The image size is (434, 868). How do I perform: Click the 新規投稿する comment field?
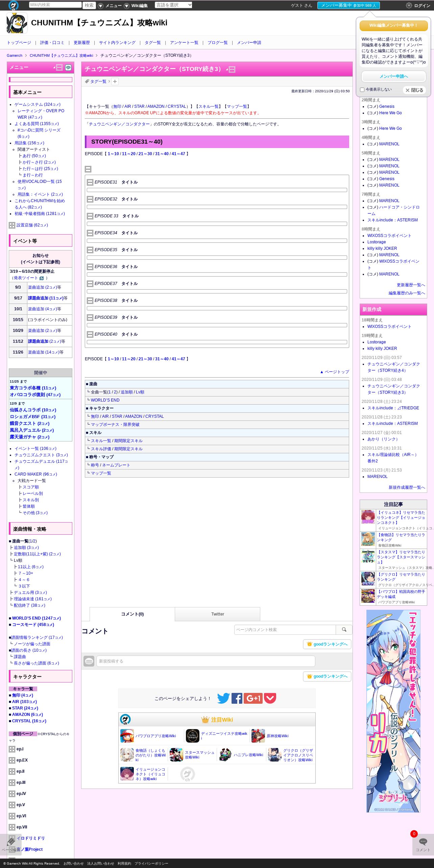pos(206,661)
